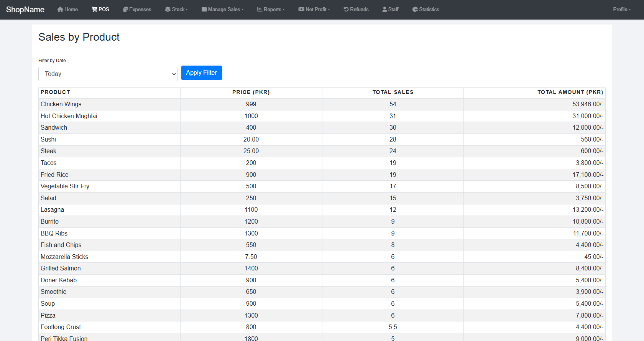The height and width of the screenshot is (341, 644).
Task: Click the Sales by Product heading
Action: pos(79,37)
